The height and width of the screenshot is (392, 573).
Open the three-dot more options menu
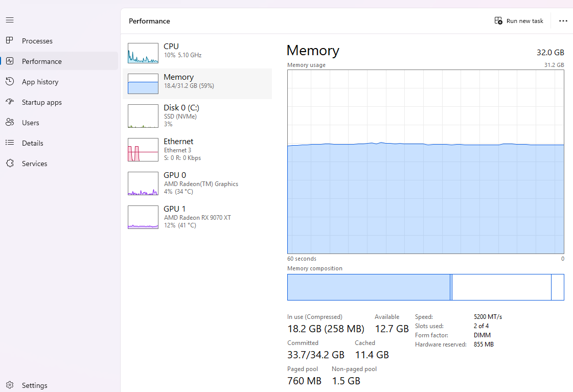(563, 21)
